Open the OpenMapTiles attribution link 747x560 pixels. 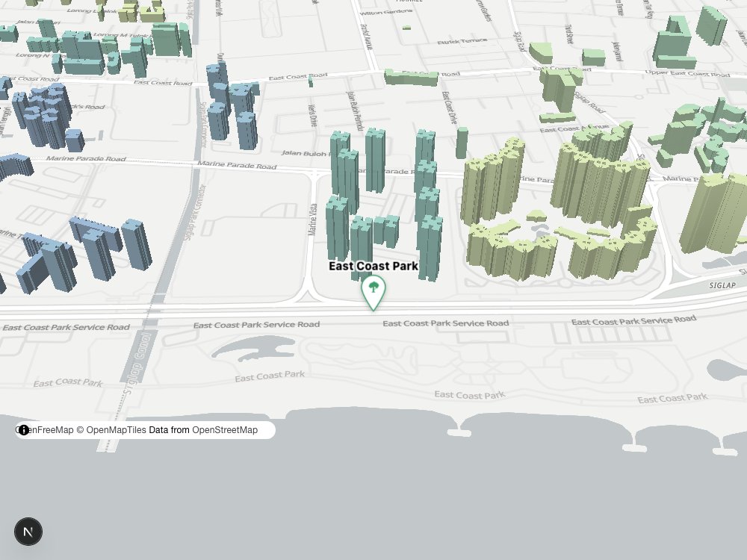(116, 430)
